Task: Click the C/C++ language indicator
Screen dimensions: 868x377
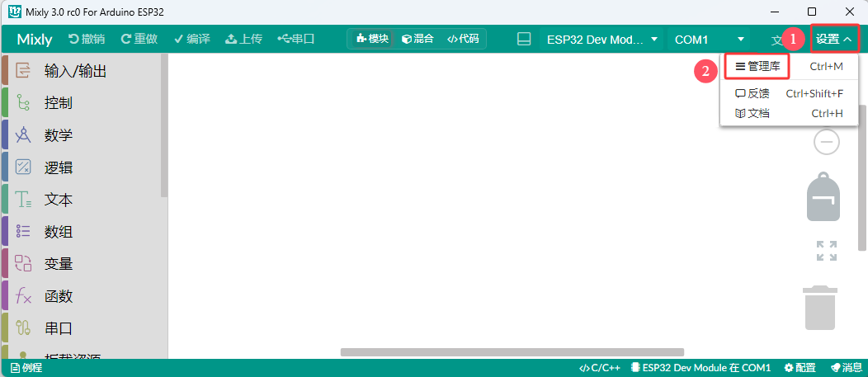Action: click(x=600, y=368)
